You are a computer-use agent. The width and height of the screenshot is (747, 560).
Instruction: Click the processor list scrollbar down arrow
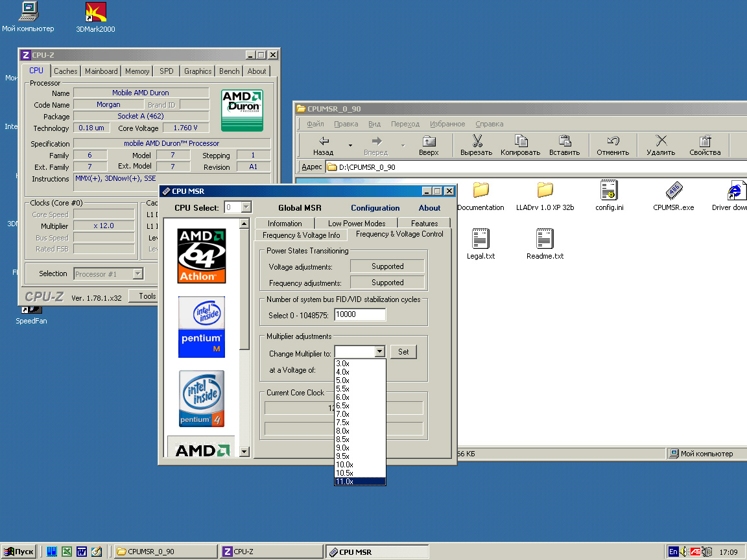pyautogui.click(x=244, y=451)
